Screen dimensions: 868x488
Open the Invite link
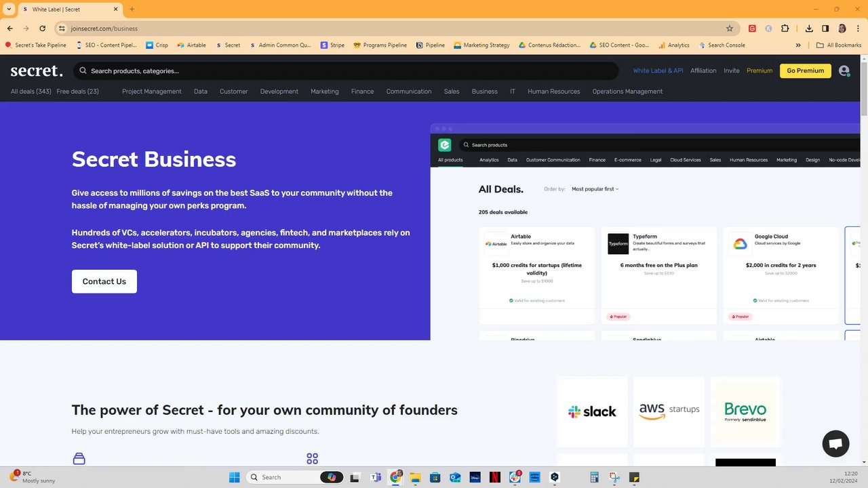[x=732, y=70]
